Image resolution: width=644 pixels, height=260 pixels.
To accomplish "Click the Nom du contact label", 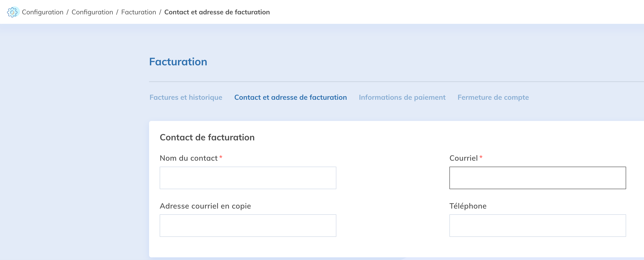I will [x=189, y=158].
